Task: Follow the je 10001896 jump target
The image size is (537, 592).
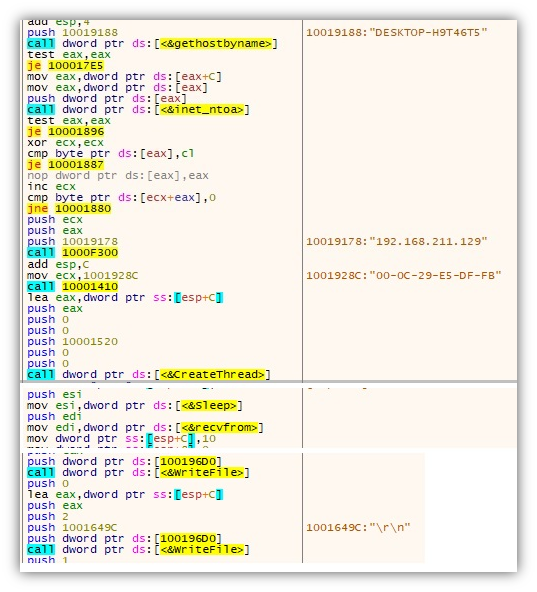Action: pos(76,132)
